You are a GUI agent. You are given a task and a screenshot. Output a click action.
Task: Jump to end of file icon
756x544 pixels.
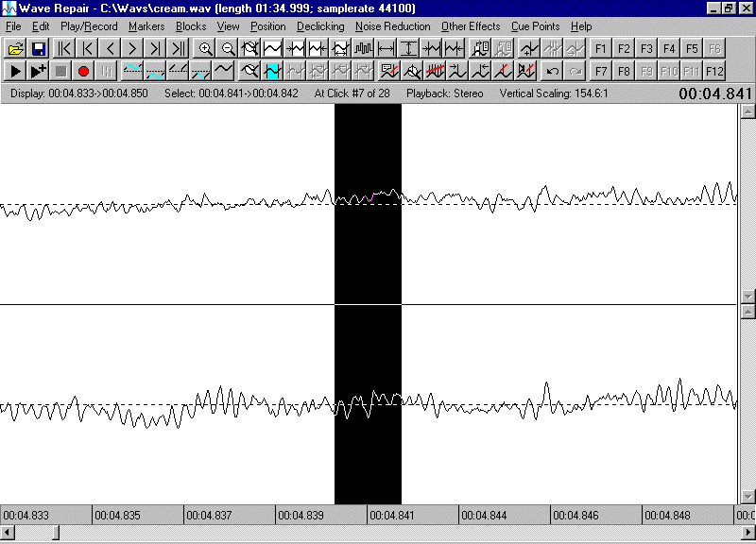point(178,48)
